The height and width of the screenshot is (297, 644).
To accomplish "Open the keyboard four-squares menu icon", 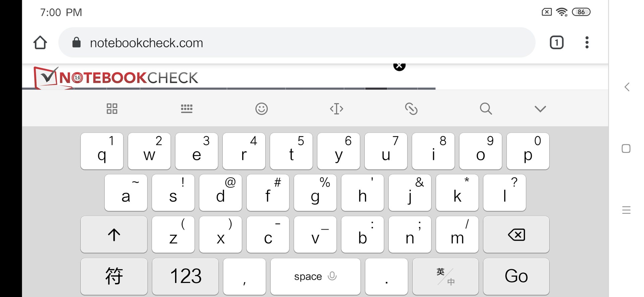I will [112, 109].
